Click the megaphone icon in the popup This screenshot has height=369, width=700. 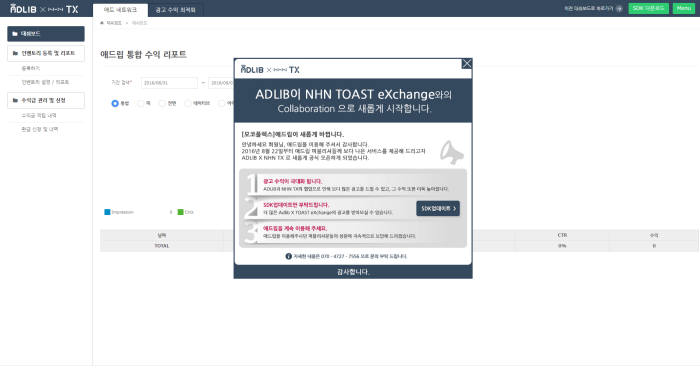(x=451, y=153)
